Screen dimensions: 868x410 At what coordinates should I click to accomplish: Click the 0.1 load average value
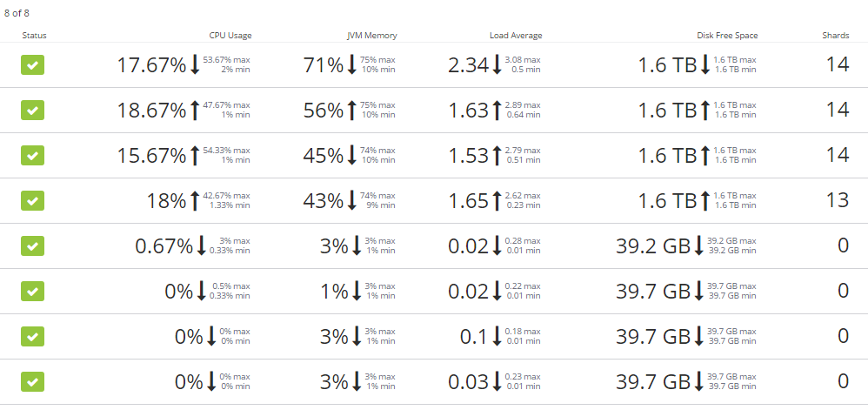point(474,337)
